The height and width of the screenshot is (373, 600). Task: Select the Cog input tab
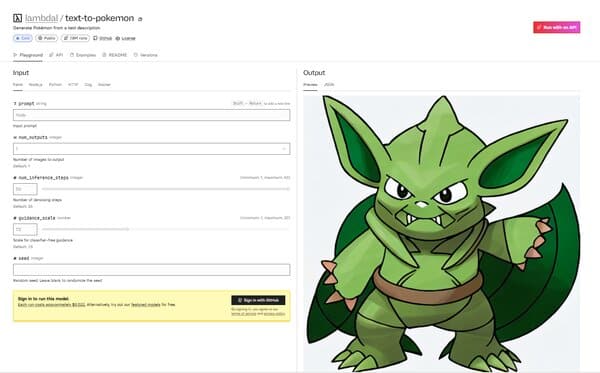(88, 85)
